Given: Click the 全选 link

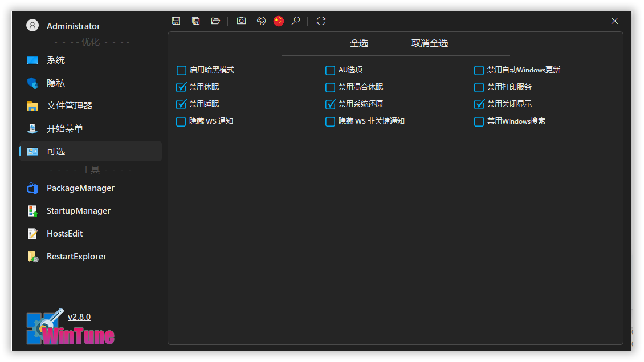Looking at the screenshot, I should point(359,43).
